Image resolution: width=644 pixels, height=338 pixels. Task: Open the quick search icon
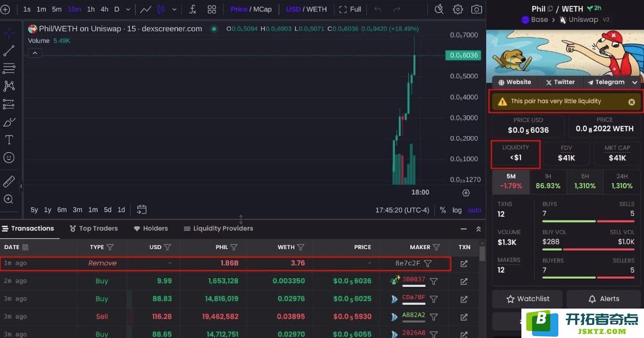click(x=439, y=9)
